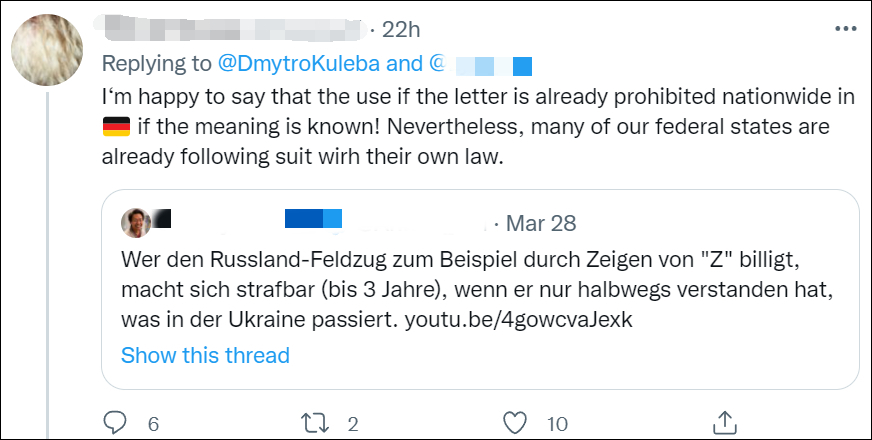Click the retweet count of 2

coord(353,423)
